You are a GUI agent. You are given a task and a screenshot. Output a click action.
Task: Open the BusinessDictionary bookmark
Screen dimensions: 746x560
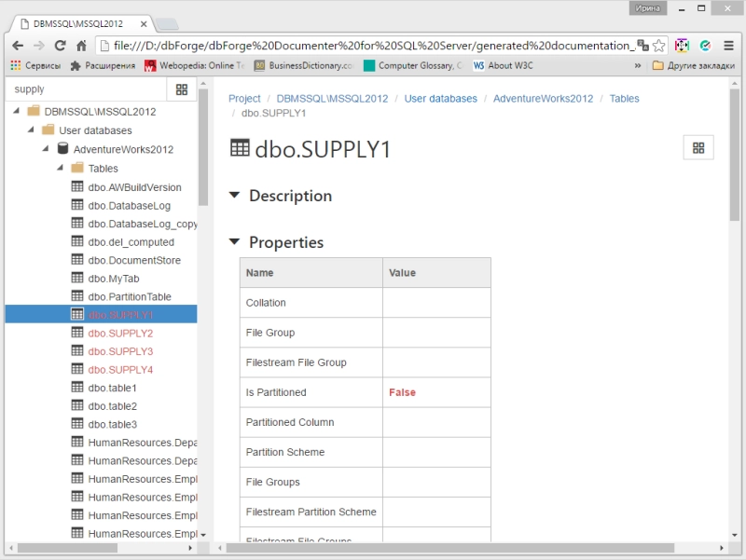(x=304, y=65)
